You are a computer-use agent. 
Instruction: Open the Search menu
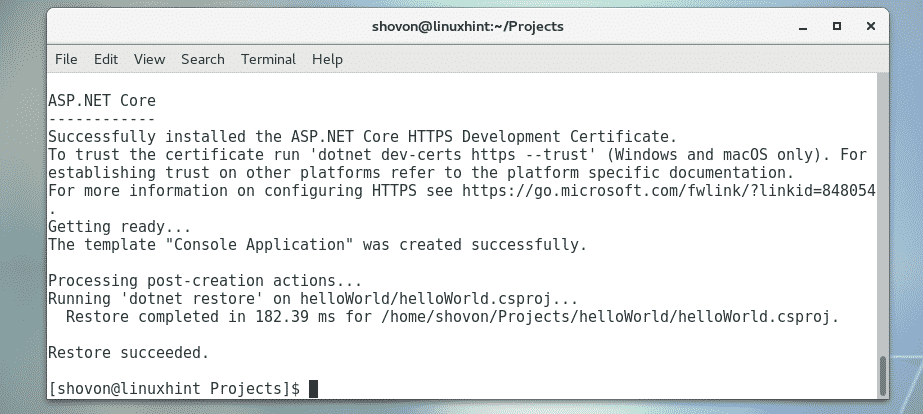pyautogui.click(x=203, y=59)
